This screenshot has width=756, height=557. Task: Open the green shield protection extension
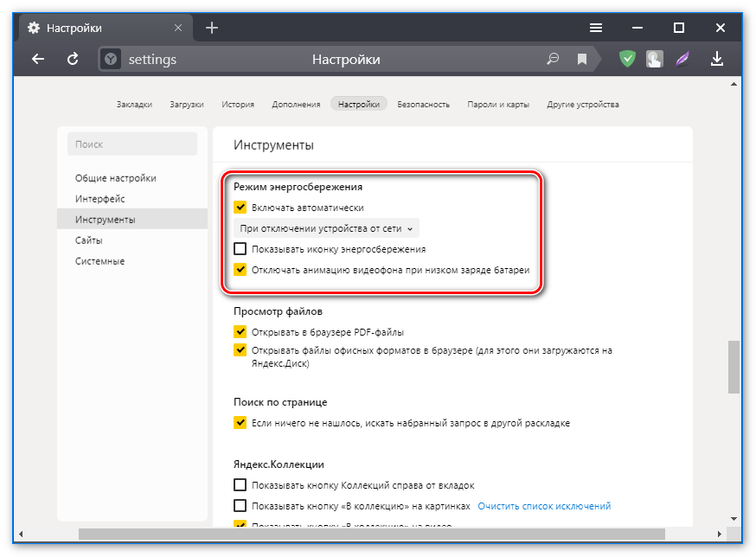[x=627, y=60]
